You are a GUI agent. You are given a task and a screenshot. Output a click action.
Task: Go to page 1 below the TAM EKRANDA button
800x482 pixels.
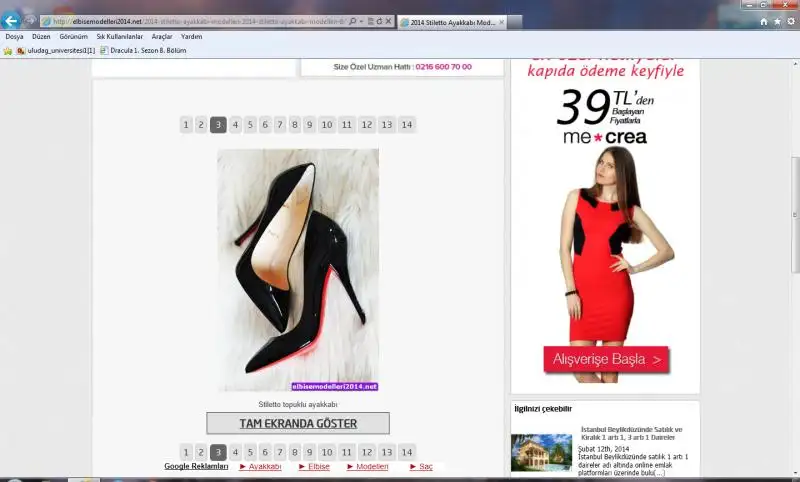(x=186, y=452)
